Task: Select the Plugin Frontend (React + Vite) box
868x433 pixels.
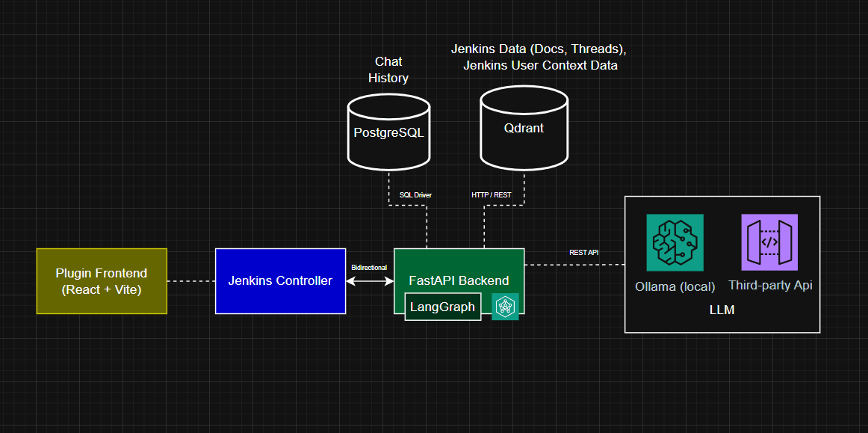Action: point(102,281)
